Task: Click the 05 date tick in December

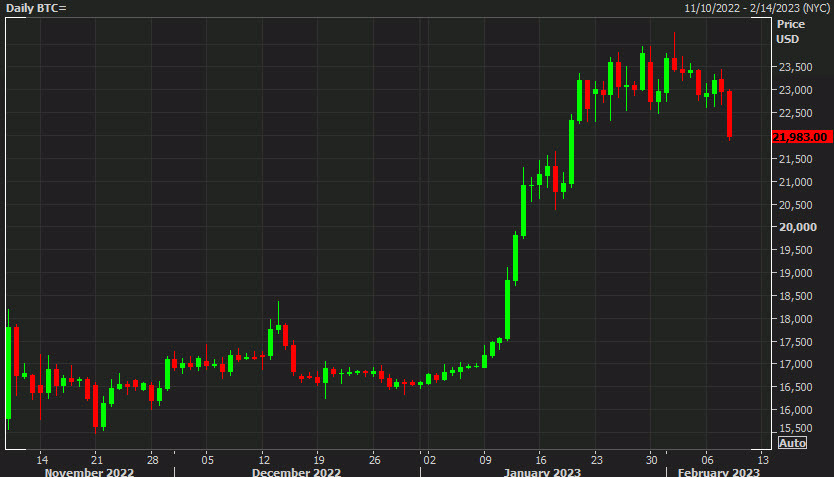Action: click(207, 460)
